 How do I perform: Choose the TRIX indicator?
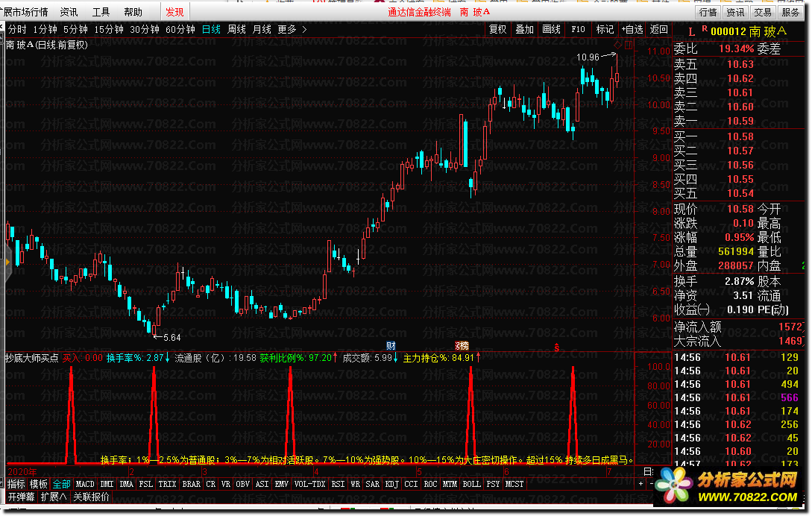point(167,484)
